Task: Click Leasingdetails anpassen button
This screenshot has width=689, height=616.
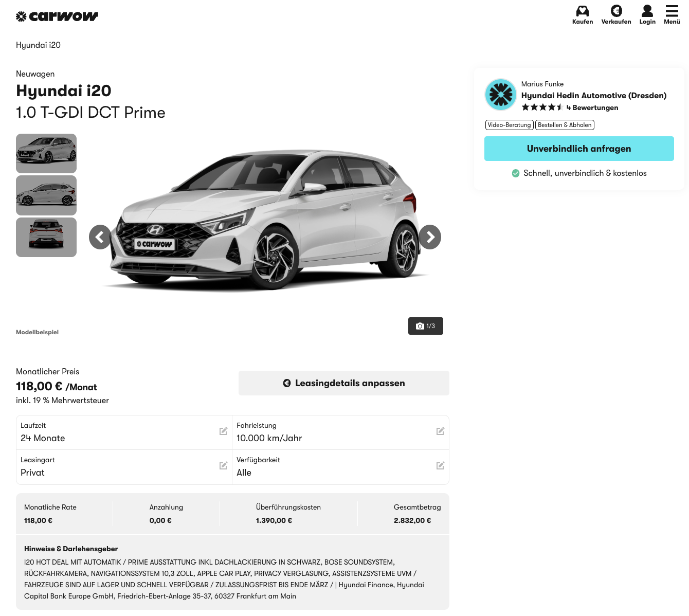Action: point(343,383)
